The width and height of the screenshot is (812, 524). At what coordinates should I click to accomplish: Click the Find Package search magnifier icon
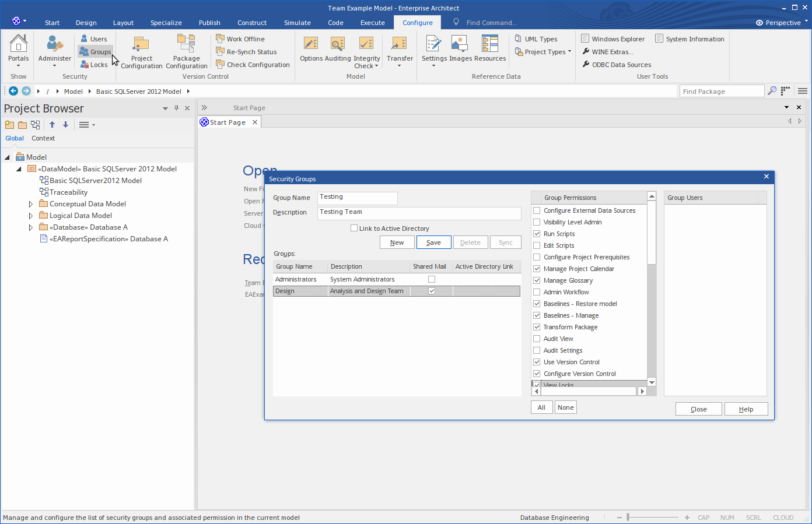tap(772, 91)
